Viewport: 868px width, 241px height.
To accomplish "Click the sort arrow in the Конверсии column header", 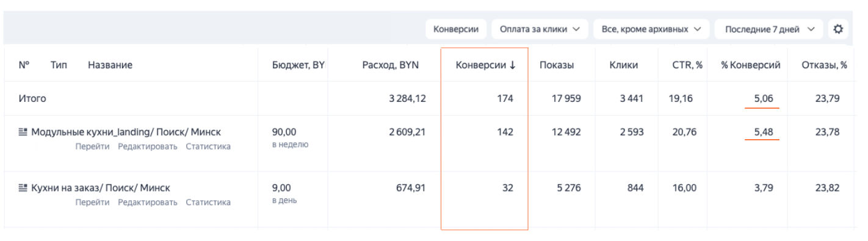I will tap(512, 65).
